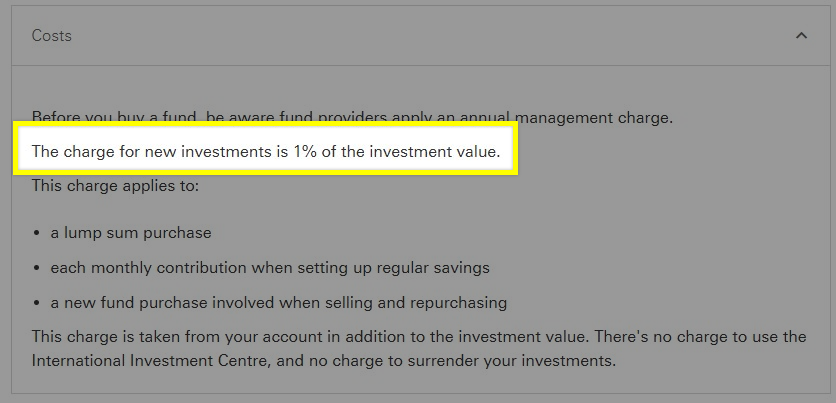Click the bullet dot before monthly contribution
This screenshot has width=836, height=403.
(x=37, y=269)
